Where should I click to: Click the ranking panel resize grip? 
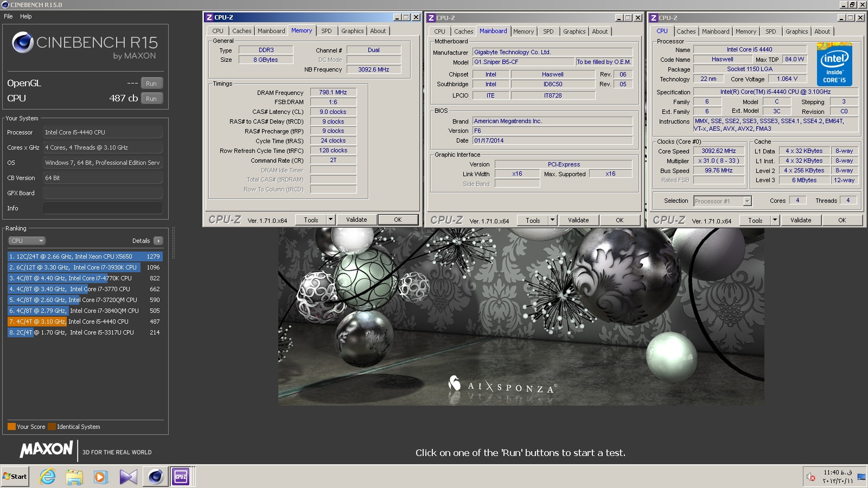click(x=173, y=243)
